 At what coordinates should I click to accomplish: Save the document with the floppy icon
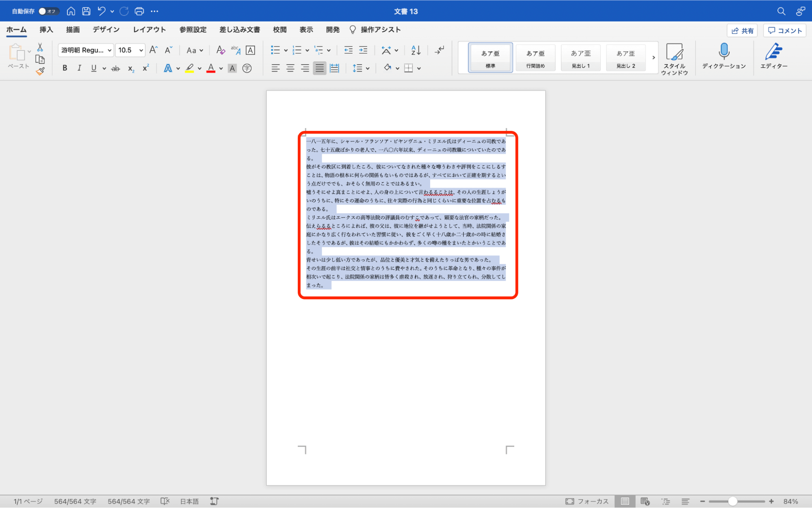(86, 11)
